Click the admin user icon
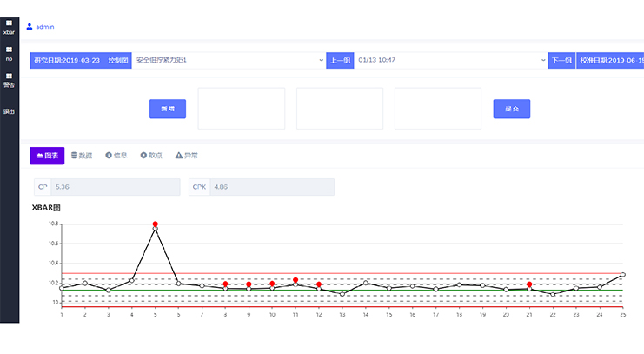The image size is (644, 354). coord(30,27)
